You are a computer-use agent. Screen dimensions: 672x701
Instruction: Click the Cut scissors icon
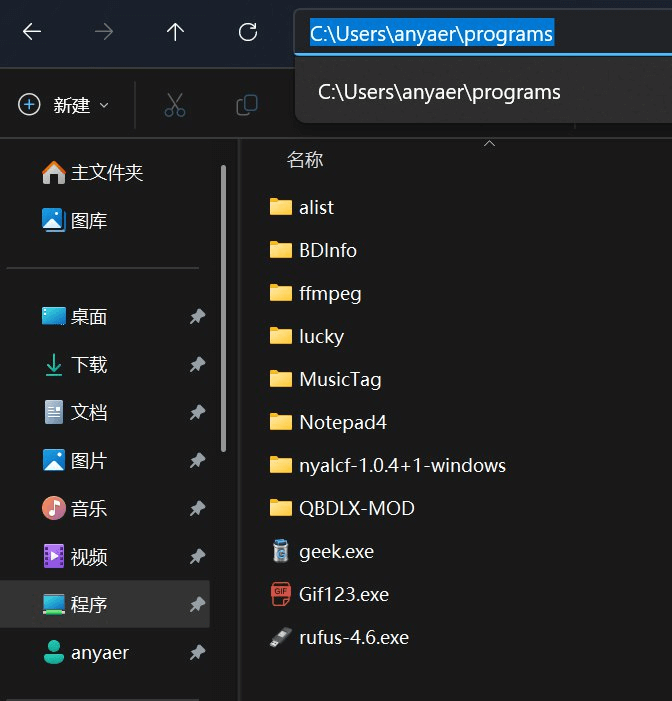[175, 105]
